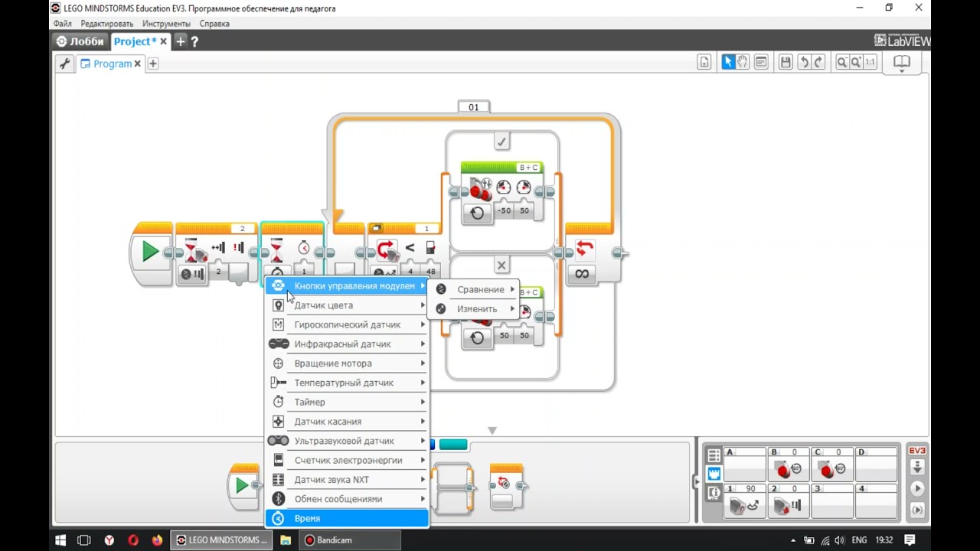980x551 pixels.
Task: Expand Обмен сообщениями submenu
Action: (x=347, y=499)
